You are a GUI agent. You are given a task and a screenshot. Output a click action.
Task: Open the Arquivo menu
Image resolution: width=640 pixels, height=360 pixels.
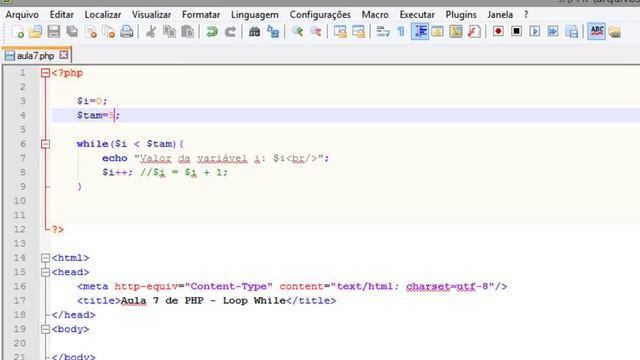click(22, 15)
